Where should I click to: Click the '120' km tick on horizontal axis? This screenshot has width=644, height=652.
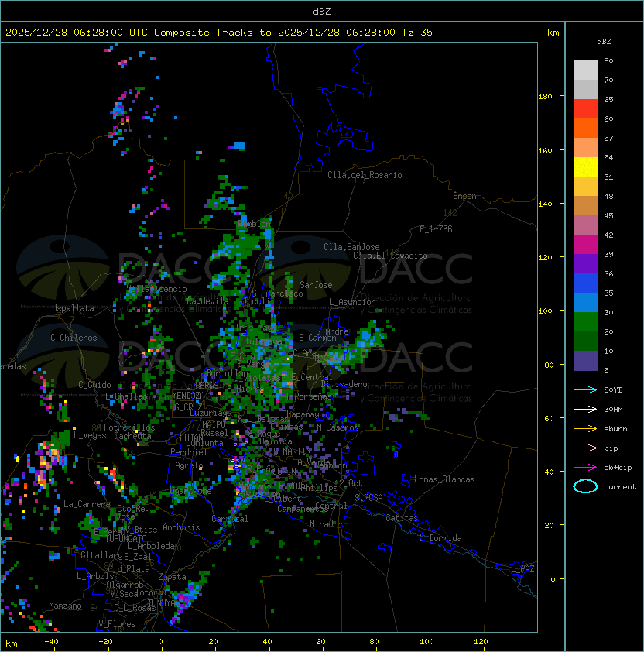(481, 642)
